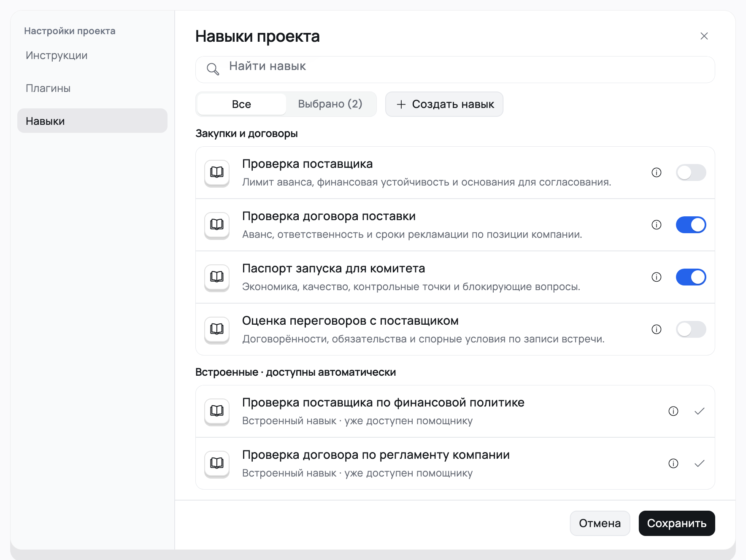Click Проверка поставщика по финансовой политике title
The image size is (746, 560).
coord(383,402)
